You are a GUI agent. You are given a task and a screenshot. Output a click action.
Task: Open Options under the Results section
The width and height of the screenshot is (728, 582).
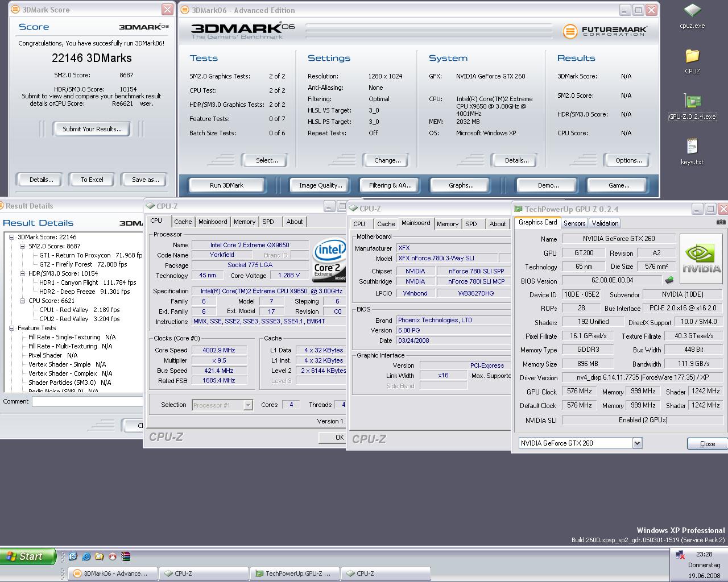[x=628, y=160]
